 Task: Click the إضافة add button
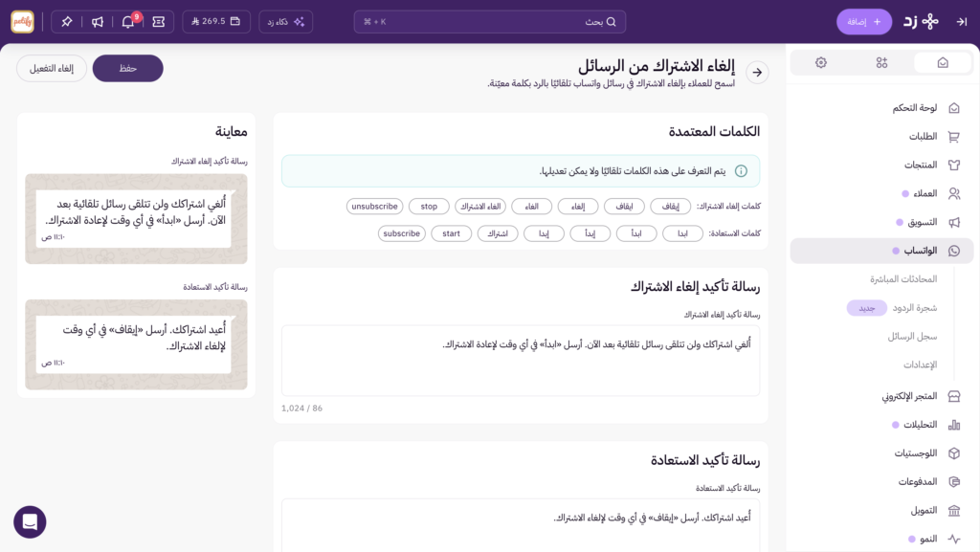coord(864,22)
